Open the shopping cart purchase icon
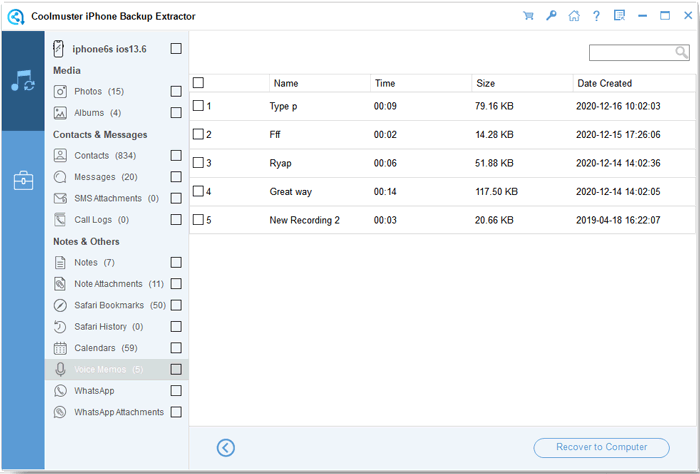 pos(528,16)
